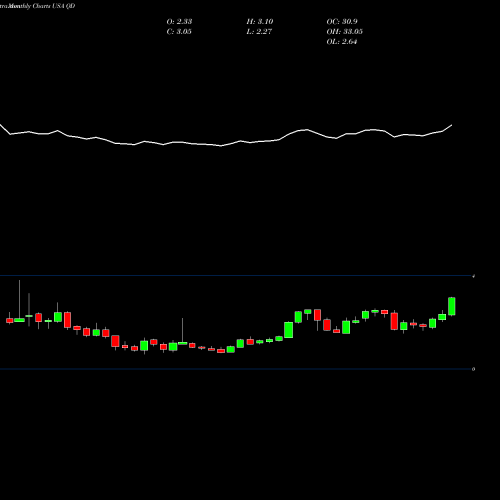Select the 'OH: 33.05' value

click(345, 31)
